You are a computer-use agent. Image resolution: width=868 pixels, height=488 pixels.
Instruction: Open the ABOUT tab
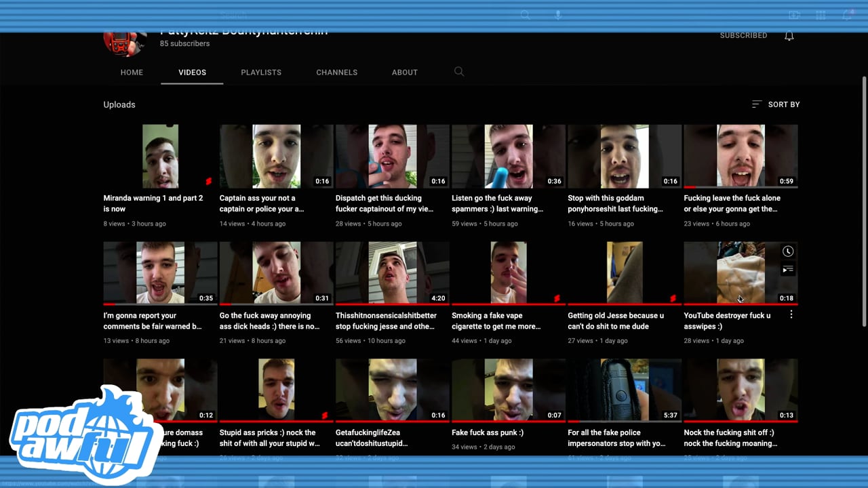click(x=405, y=73)
